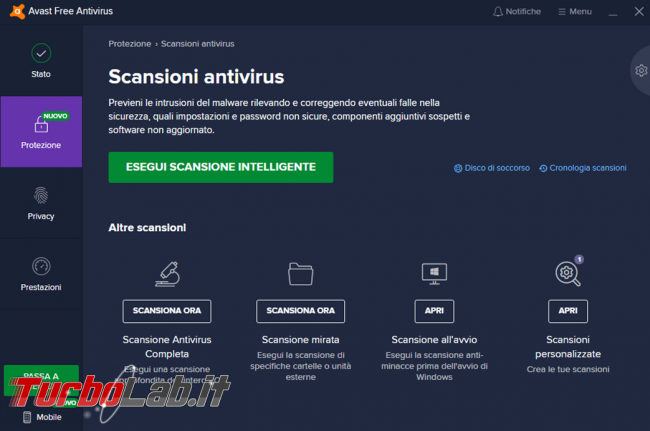650x431 pixels.
Task: Open the Disco di soccorso link
Action: point(492,168)
